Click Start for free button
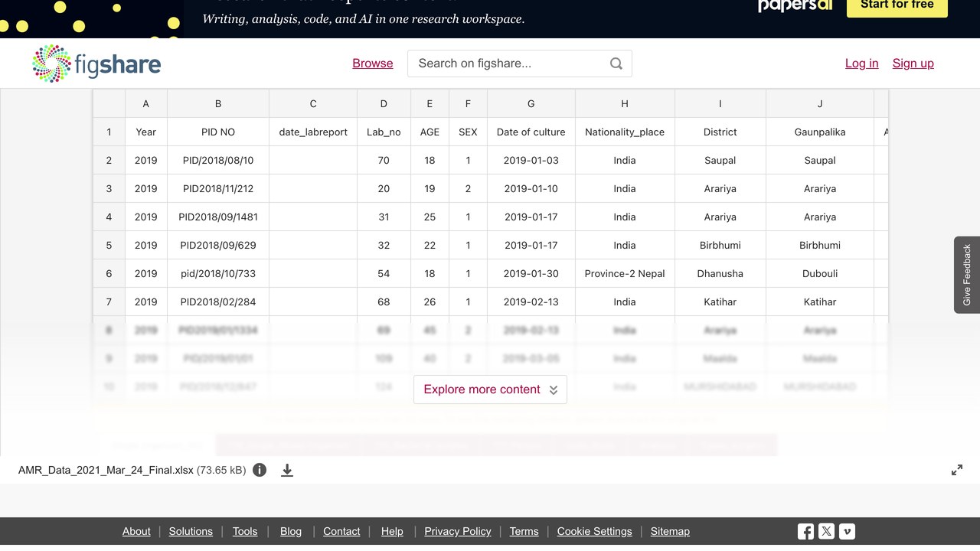This screenshot has width=980, height=551. (897, 5)
